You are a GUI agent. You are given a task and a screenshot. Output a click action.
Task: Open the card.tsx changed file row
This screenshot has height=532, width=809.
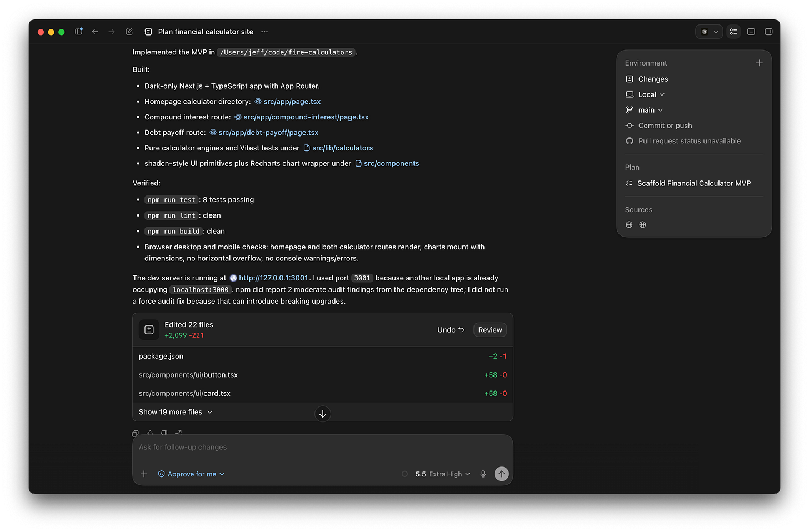click(323, 393)
